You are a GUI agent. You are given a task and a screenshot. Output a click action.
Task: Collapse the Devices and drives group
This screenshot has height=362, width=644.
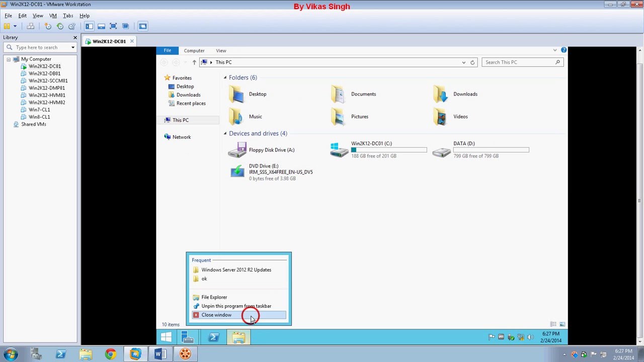coord(225,133)
